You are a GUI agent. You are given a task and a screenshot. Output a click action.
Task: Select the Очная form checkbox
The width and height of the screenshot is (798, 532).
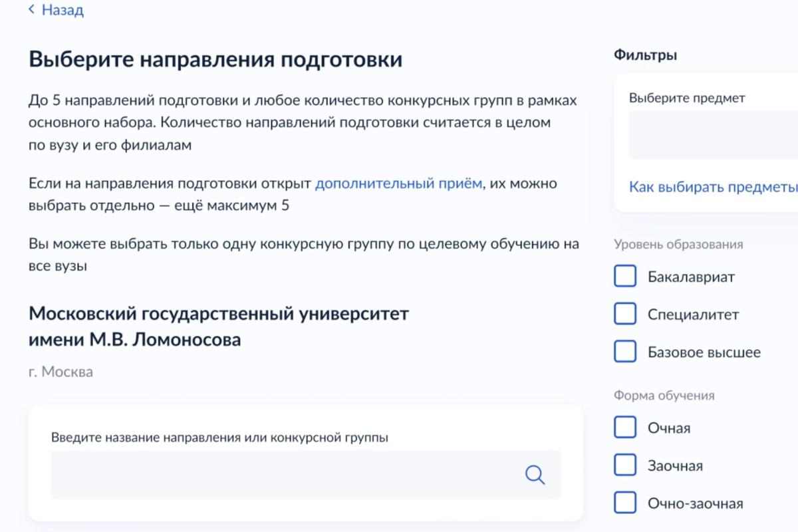tap(625, 428)
